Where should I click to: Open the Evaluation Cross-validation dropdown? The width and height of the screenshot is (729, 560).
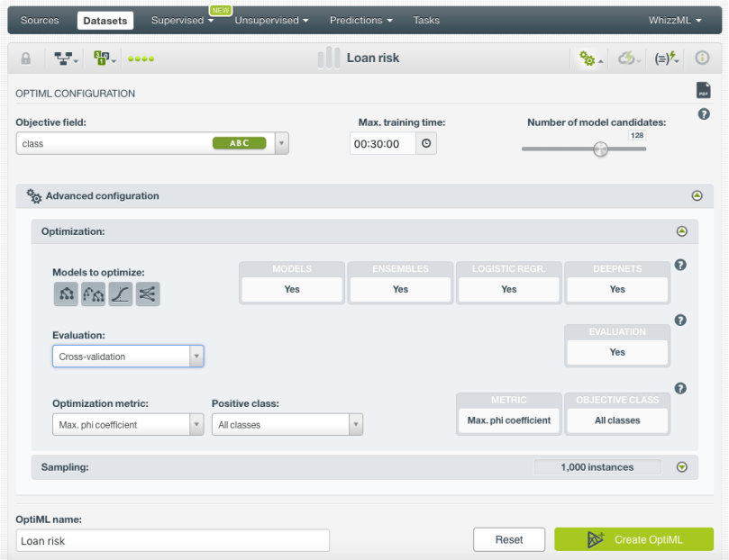(128, 357)
